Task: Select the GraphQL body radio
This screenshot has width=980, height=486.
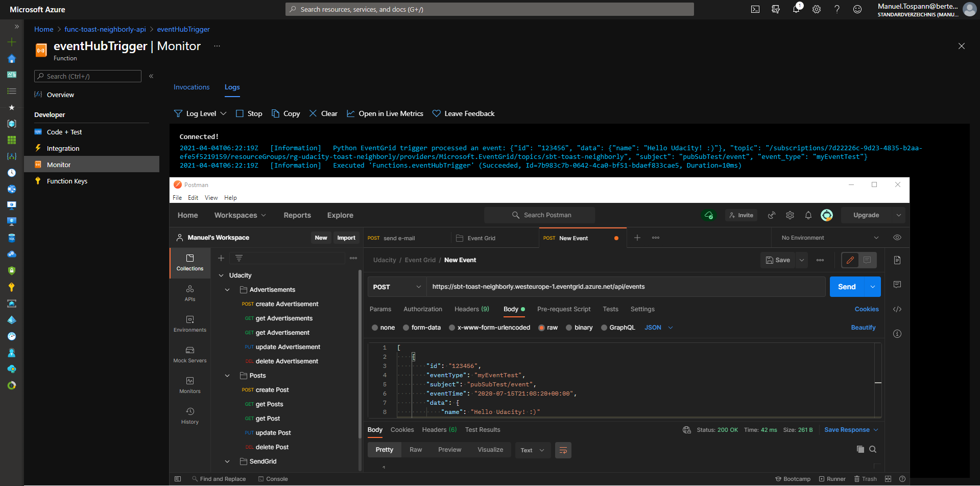Action: (604, 328)
